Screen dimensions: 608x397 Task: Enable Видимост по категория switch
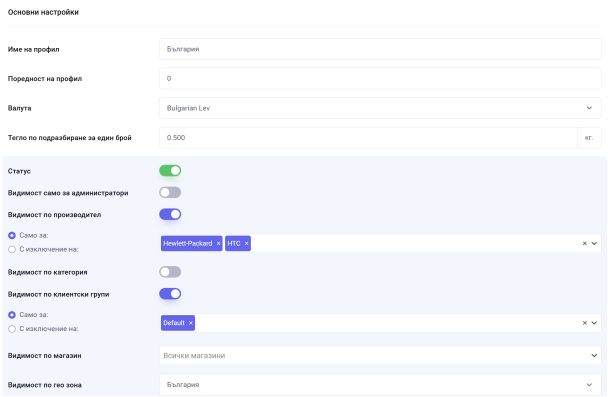click(170, 272)
